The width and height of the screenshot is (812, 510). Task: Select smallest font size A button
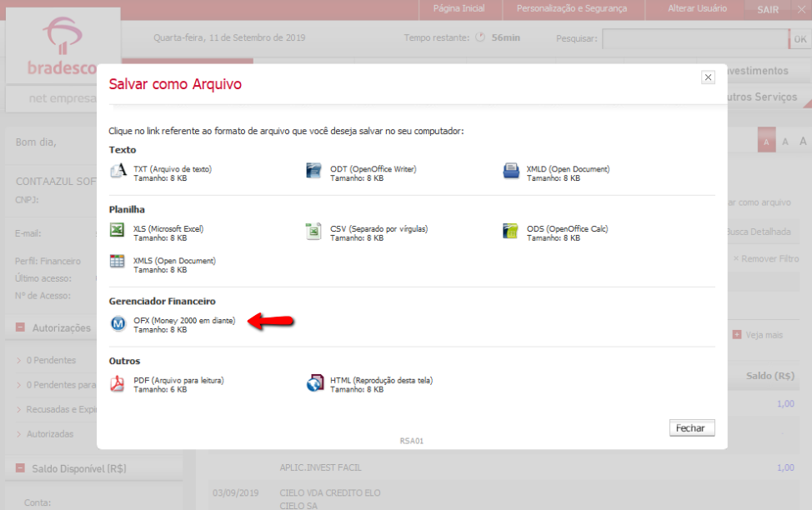point(766,140)
